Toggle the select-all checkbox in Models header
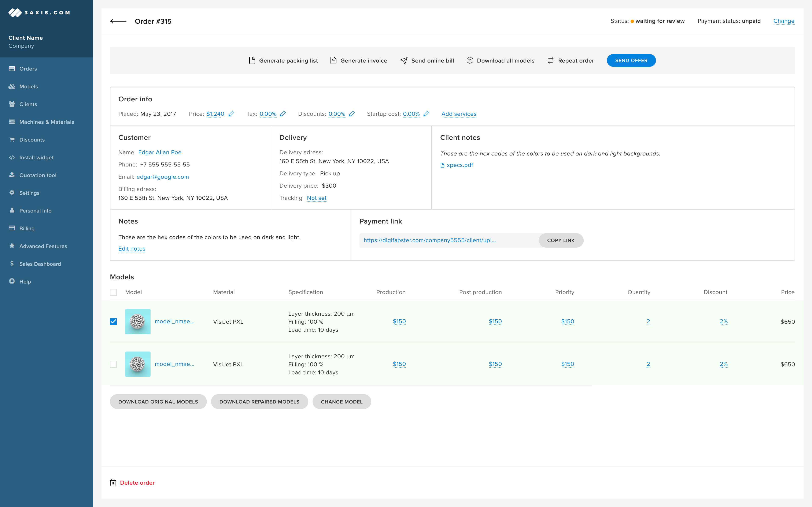 [x=113, y=292]
